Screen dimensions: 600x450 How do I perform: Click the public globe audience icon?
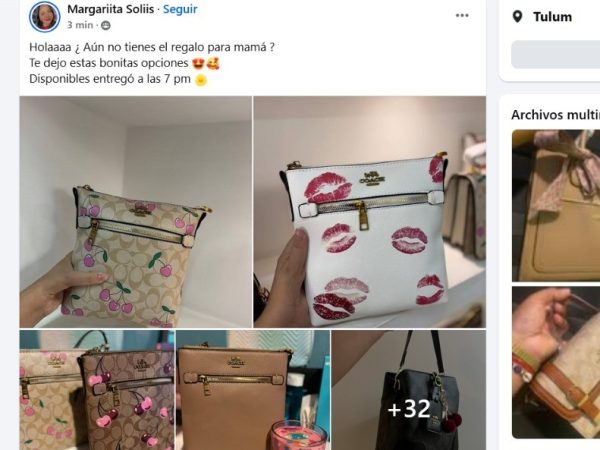[106, 25]
